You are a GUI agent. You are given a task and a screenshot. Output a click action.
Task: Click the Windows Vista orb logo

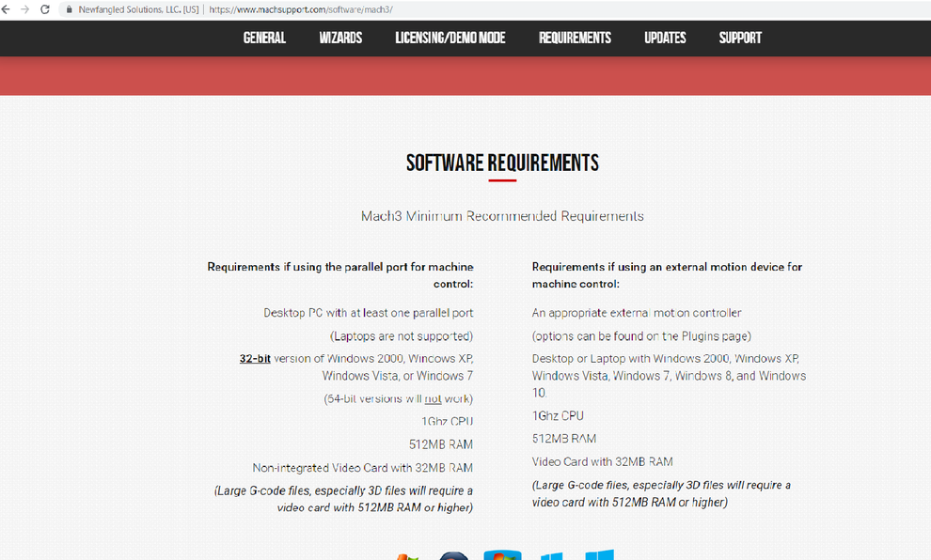454,555
